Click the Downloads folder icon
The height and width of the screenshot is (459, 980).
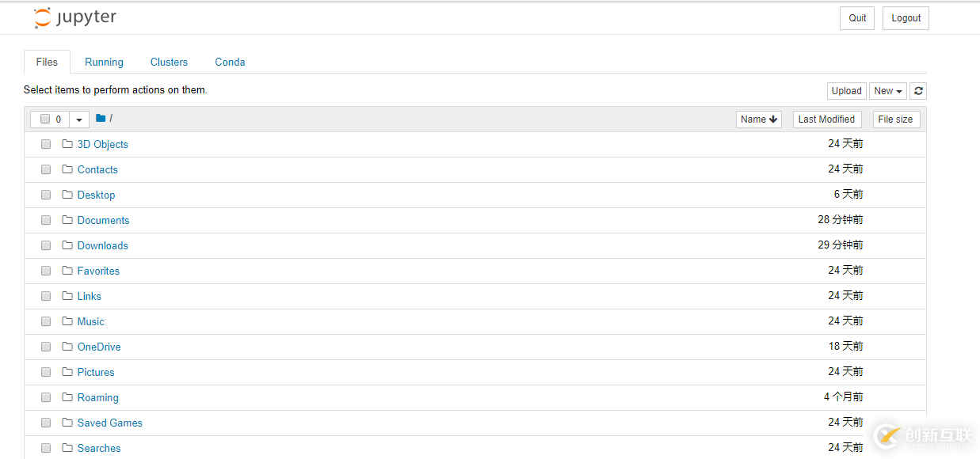point(67,245)
